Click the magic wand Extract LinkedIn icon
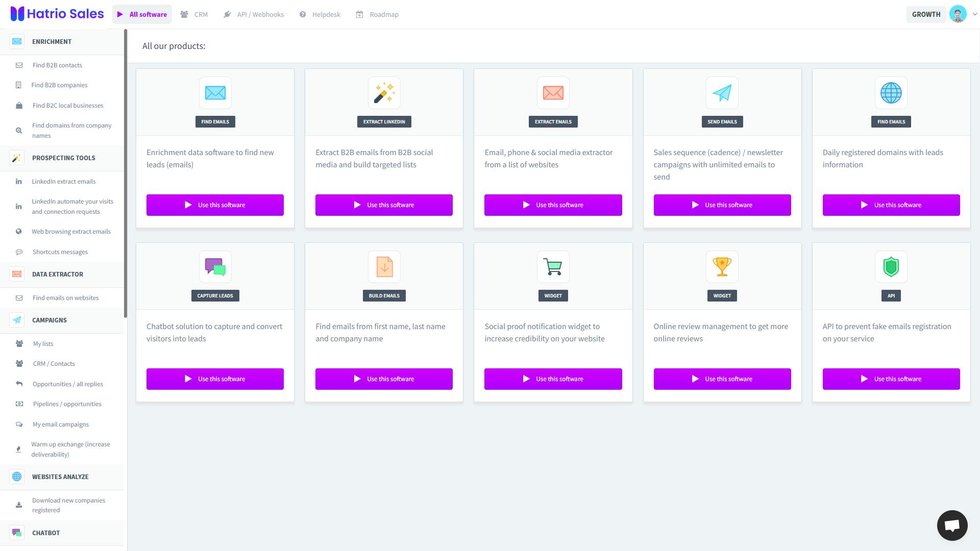980x551 pixels. [x=384, y=93]
